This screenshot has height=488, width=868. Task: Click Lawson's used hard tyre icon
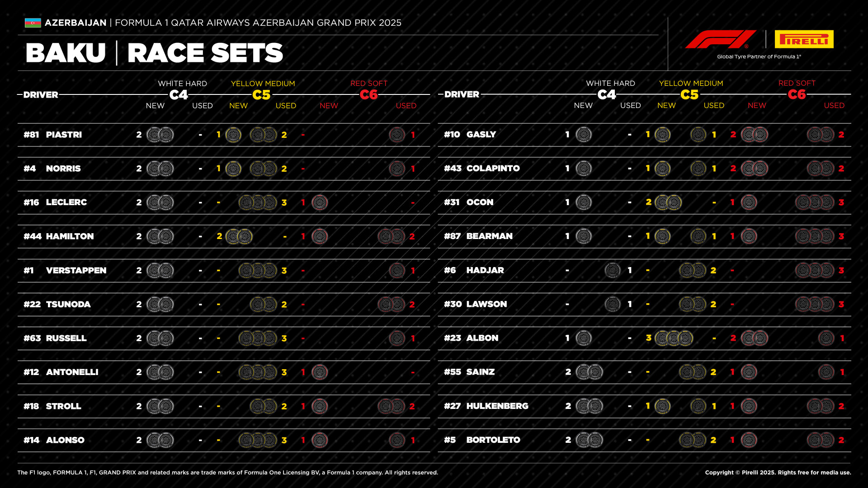[x=613, y=304]
